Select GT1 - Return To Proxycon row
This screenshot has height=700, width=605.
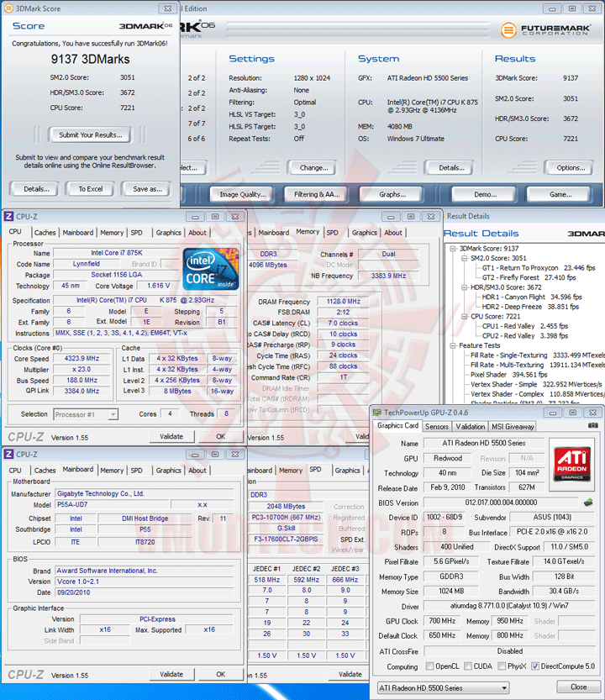click(x=539, y=268)
